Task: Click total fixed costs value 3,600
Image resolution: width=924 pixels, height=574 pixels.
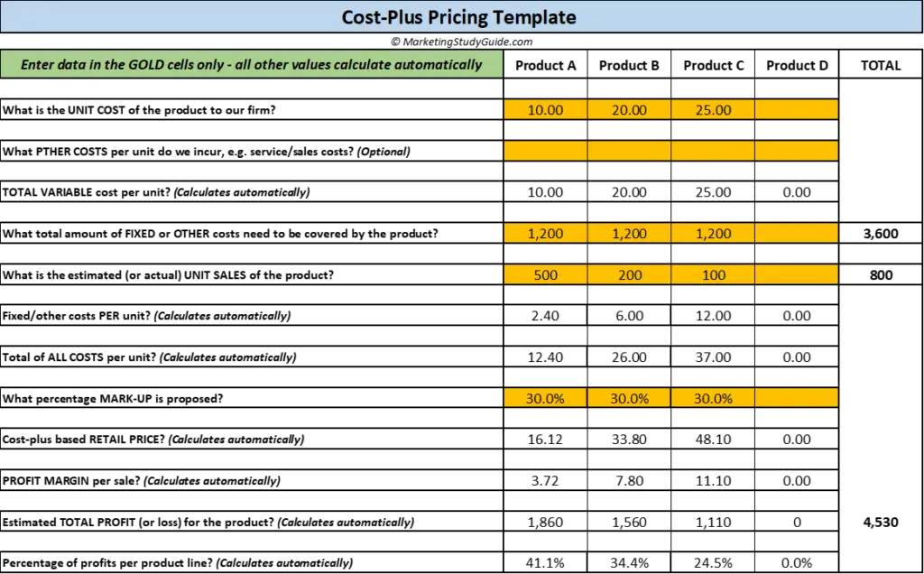Action: coord(881,234)
